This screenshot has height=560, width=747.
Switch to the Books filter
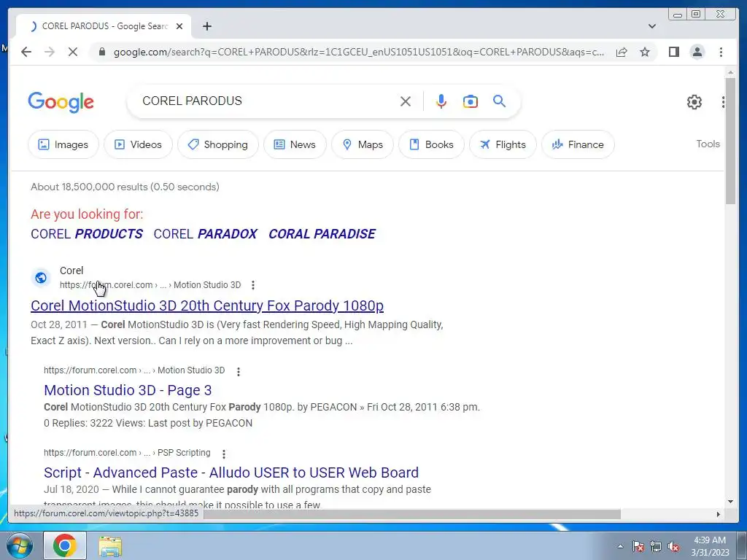(x=432, y=144)
